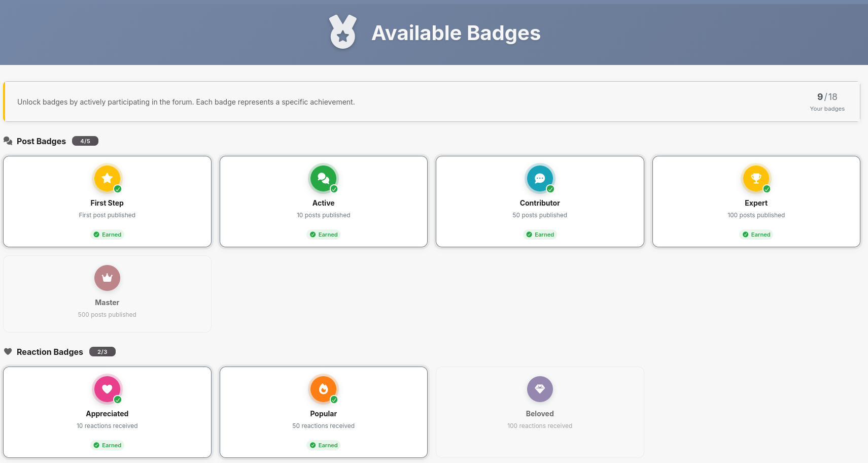The width and height of the screenshot is (868, 463).
Task: Click the '500 posts published' Master description
Action: (x=107, y=315)
